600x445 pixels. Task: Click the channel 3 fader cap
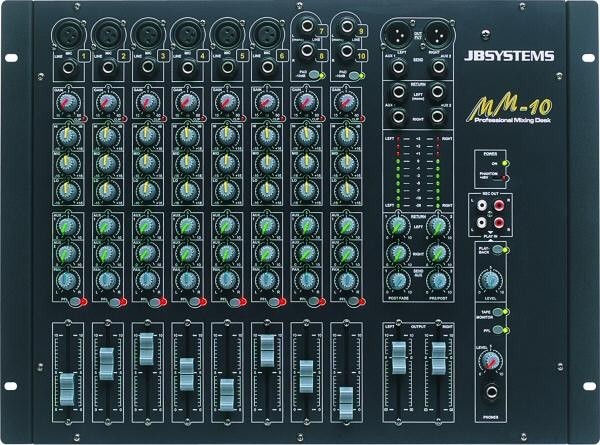147,349
